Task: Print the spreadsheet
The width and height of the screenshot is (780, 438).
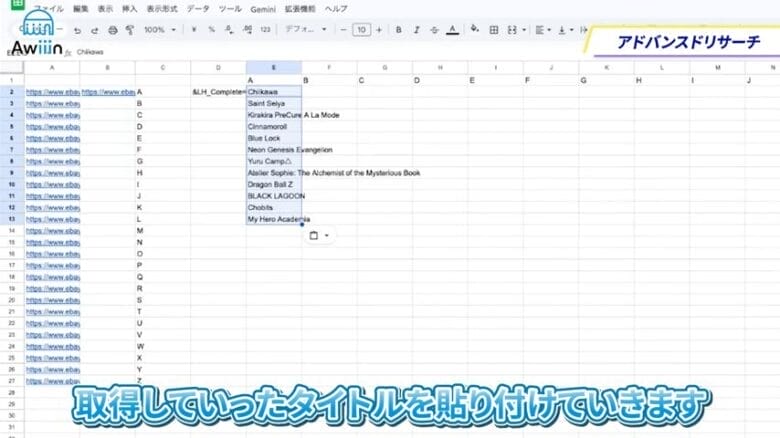Action: pyautogui.click(x=113, y=30)
